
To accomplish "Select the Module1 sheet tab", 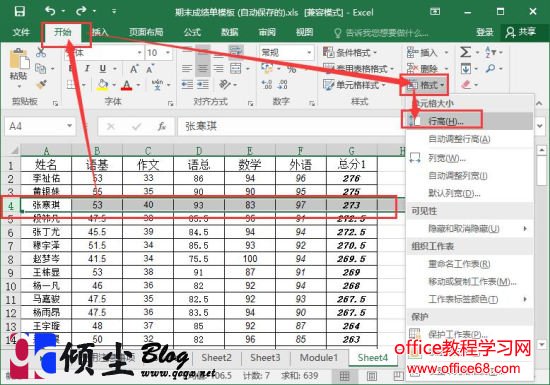I will click(x=318, y=358).
